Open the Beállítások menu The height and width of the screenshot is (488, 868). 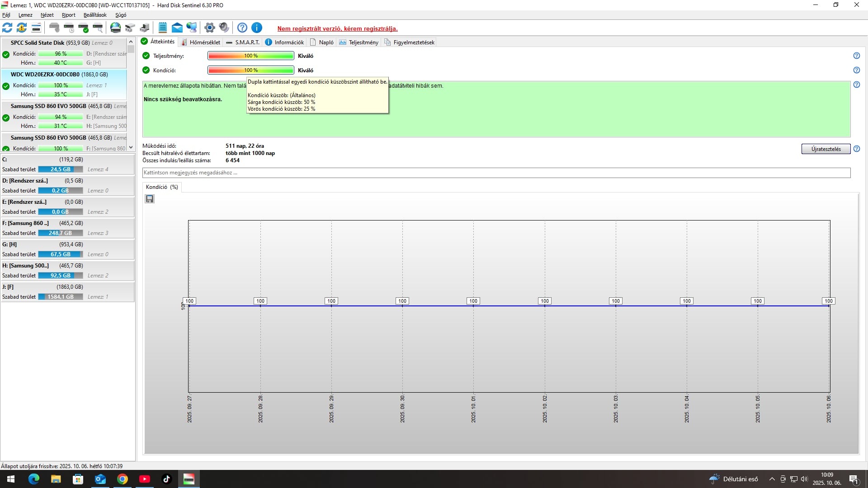pyautogui.click(x=95, y=15)
